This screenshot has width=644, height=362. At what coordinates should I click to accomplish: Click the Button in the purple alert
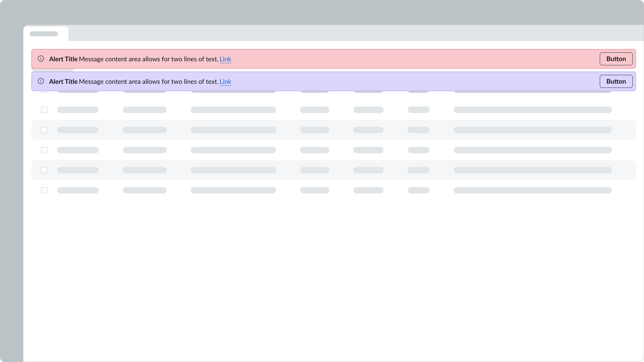click(616, 81)
